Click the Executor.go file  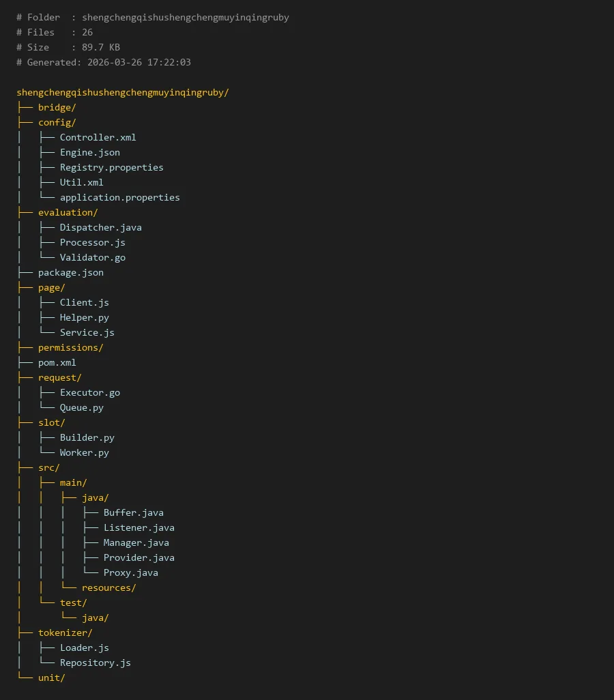click(x=89, y=392)
